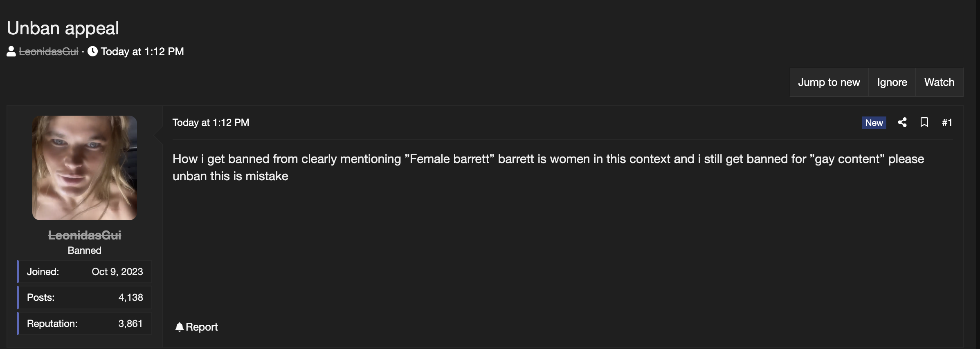Click LeonidasGui author link under title
Screen dimensions: 980x349
49,51
